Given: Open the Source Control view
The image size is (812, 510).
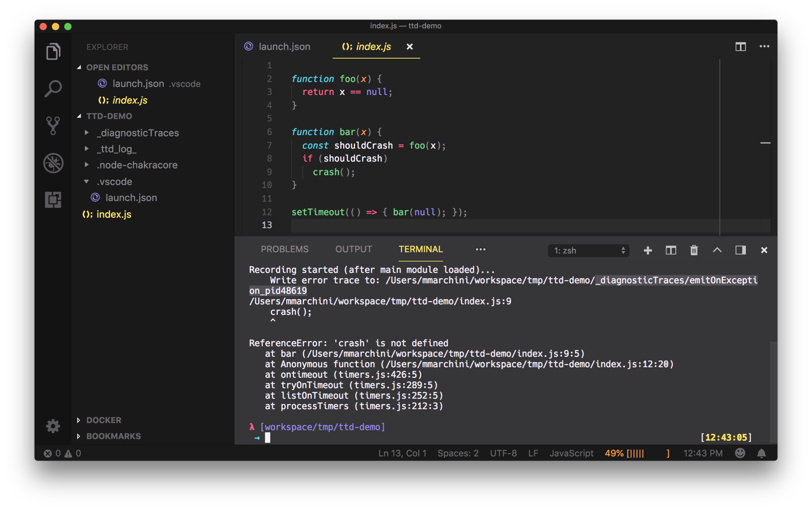Looking at the screenshot, I should tap(53, 125).
